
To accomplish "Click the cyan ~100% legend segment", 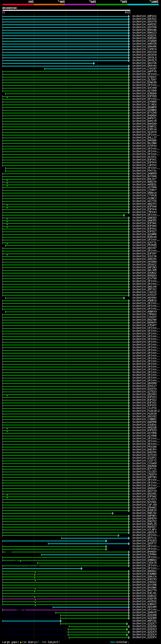I will pyautogui.click(x=143, y=5).
